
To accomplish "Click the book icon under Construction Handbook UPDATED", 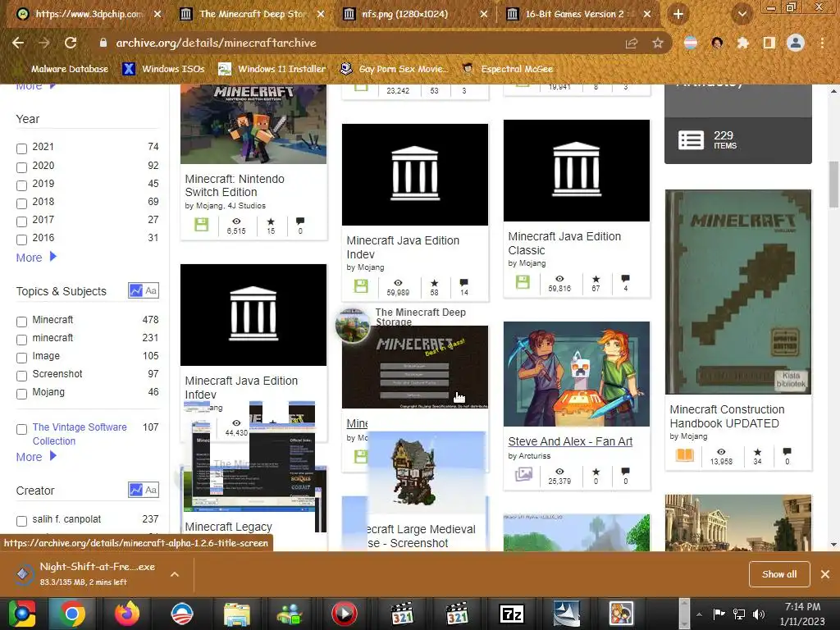I will [685, 455].
